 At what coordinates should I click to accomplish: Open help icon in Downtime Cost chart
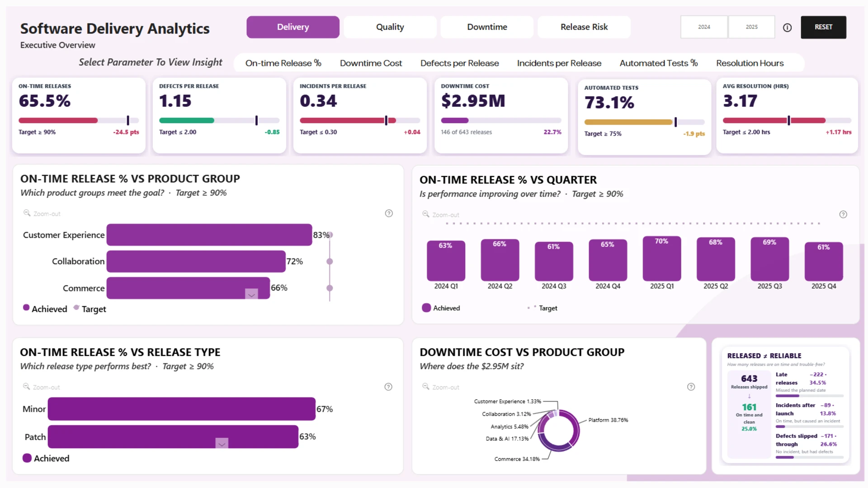point(691,387)
